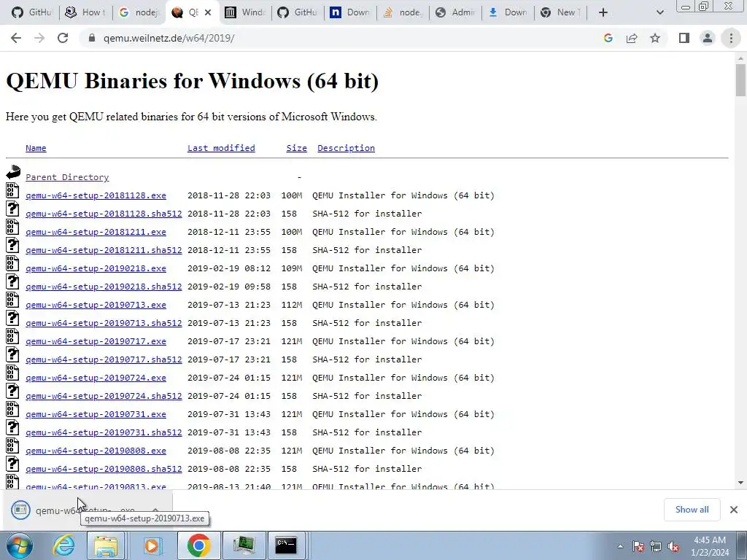This screenshot has width=747, height=560.
Task: Sort listing by Size
Action: pos(296,148)
